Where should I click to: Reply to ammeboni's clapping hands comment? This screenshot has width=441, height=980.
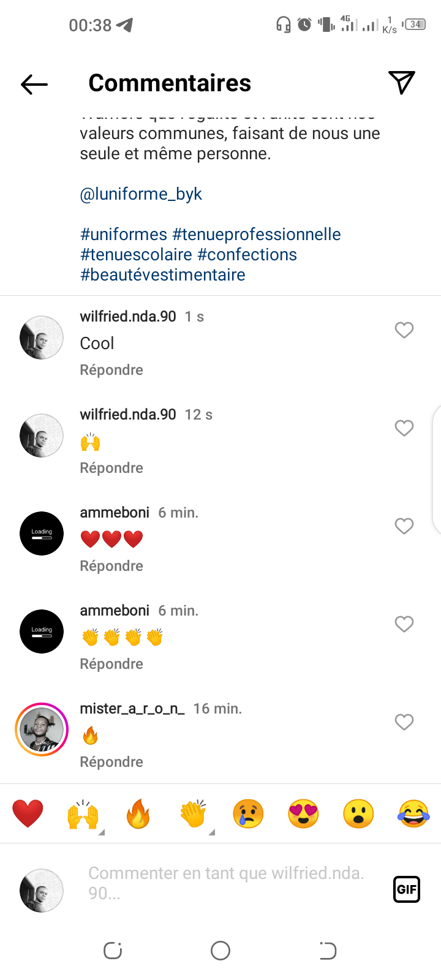pos(111,664)
